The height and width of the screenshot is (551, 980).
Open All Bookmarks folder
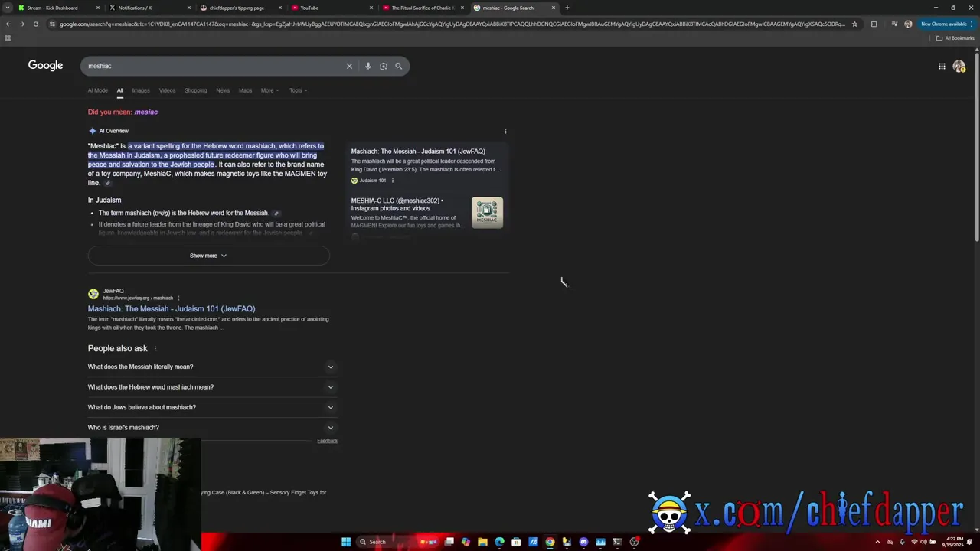[x=955, y=38]
